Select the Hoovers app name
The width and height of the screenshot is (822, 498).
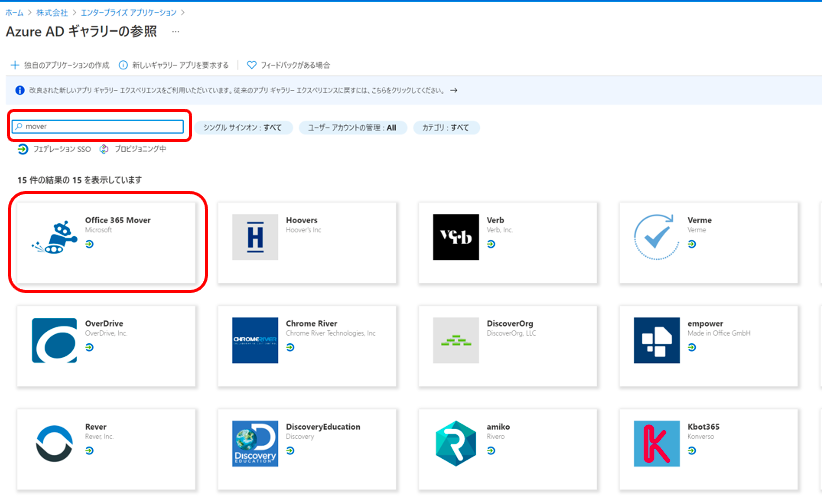pos(302,220)
